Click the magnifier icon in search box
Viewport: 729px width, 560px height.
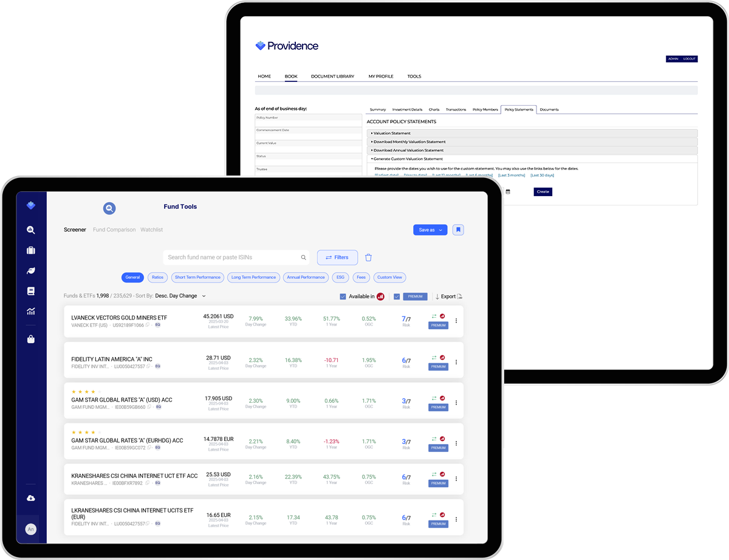click(x=304, y=258)
